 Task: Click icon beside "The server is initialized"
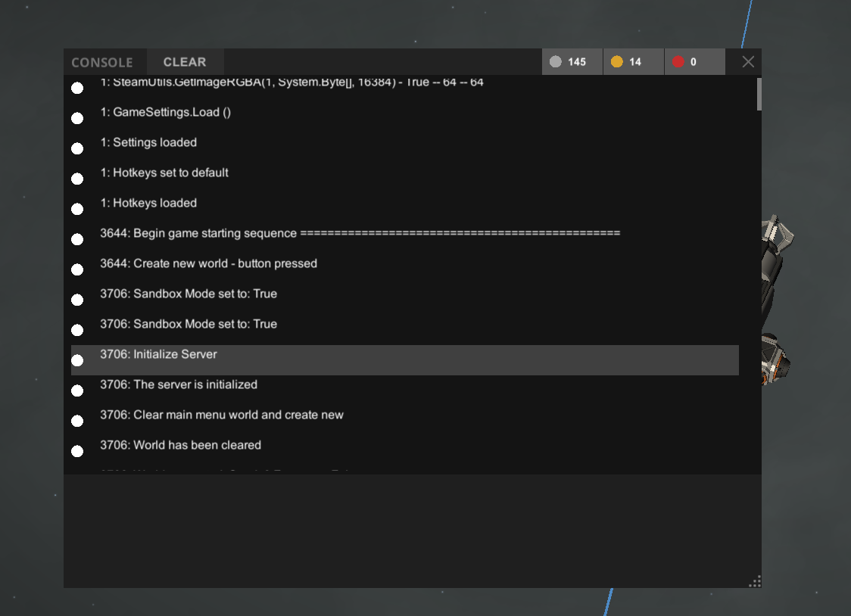[x=77, y=391]
